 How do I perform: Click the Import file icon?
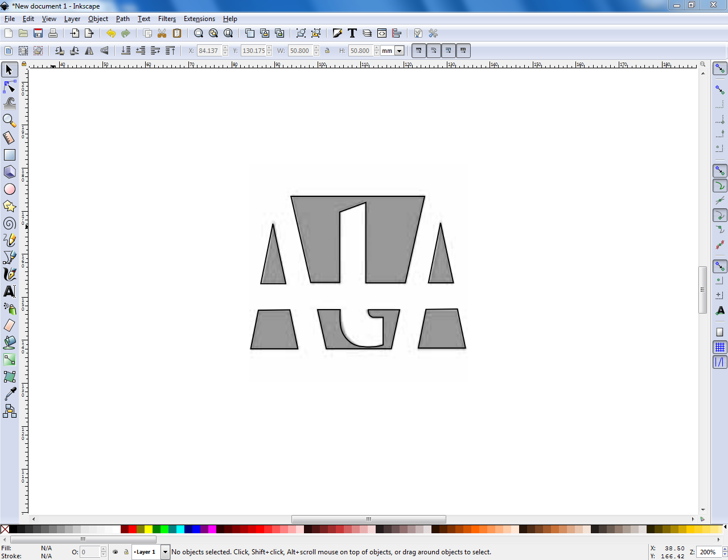click(75, 33)
